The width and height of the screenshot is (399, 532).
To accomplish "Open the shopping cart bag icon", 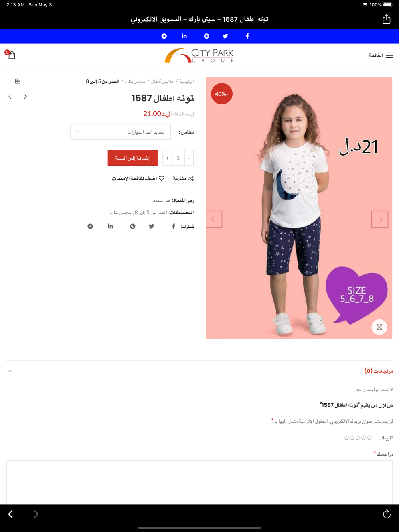I will (x=11, y=55).
